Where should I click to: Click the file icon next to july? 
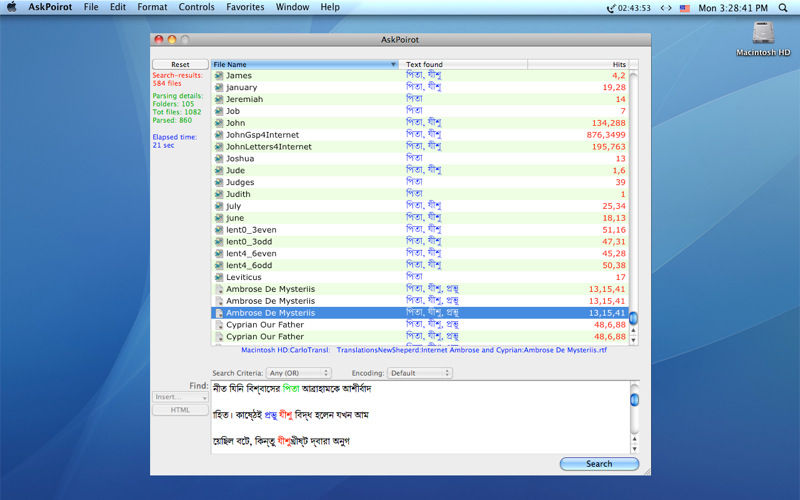coord(219,206)
